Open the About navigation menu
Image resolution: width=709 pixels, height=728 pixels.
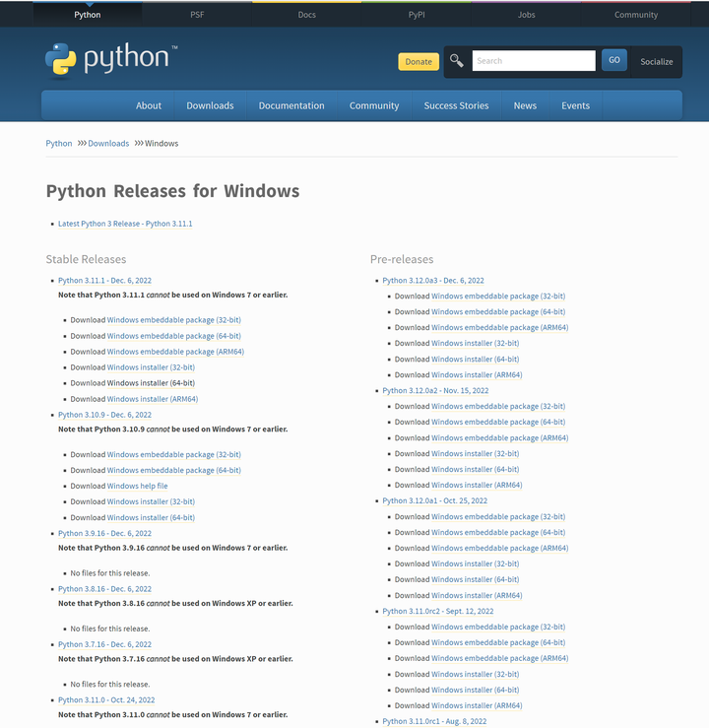tap(149, 105)
